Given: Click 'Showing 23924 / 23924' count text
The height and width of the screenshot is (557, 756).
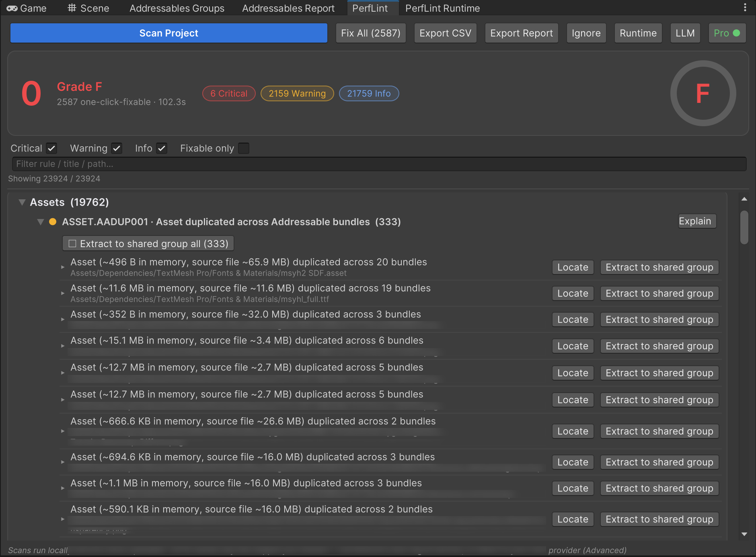Looking at the screenshot, I should coord(54,178).
